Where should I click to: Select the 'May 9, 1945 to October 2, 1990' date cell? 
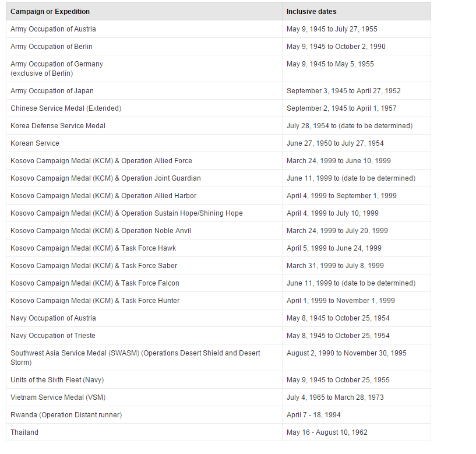(336, 47)
